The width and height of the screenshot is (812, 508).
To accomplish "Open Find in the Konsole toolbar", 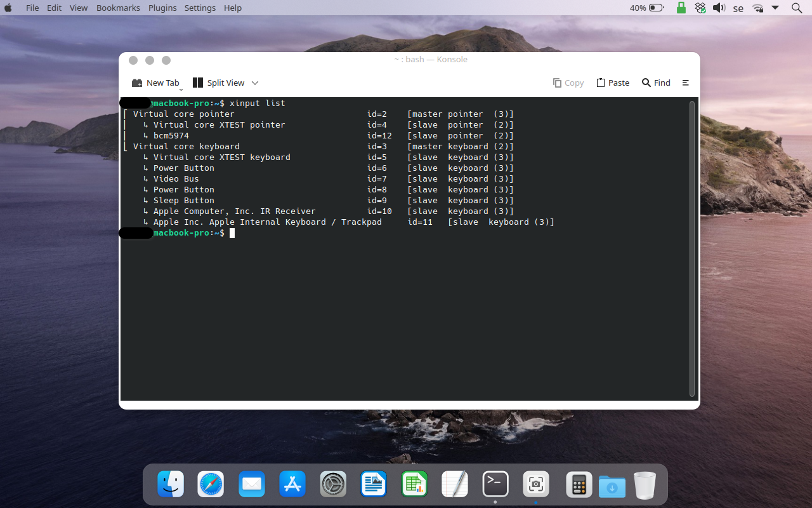I will tap(656, 83).
